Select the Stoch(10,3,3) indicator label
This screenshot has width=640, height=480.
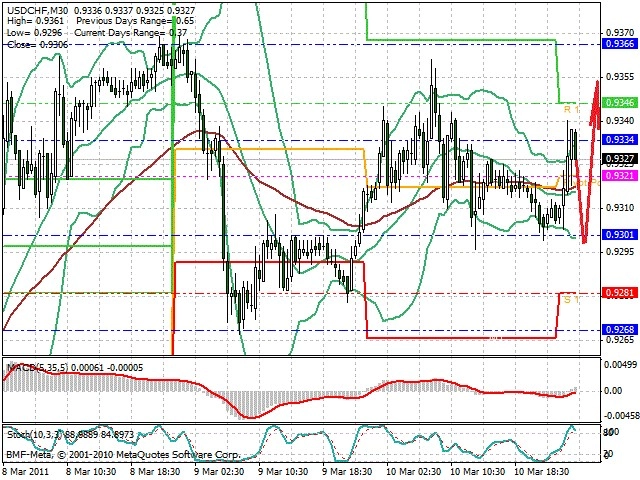33,435
